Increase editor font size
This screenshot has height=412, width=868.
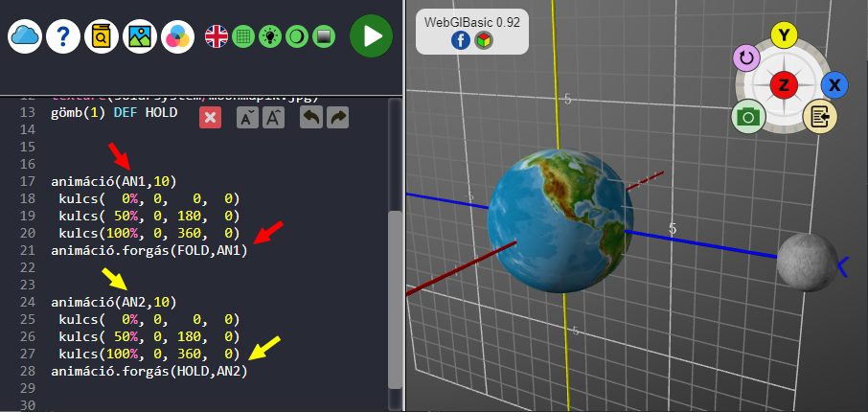[x=273, y=117]
